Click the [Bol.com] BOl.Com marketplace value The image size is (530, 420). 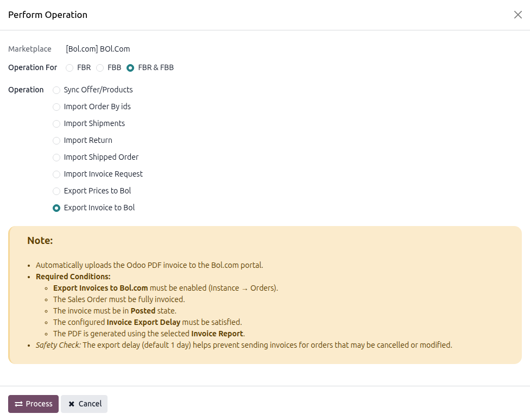[98, 49]
